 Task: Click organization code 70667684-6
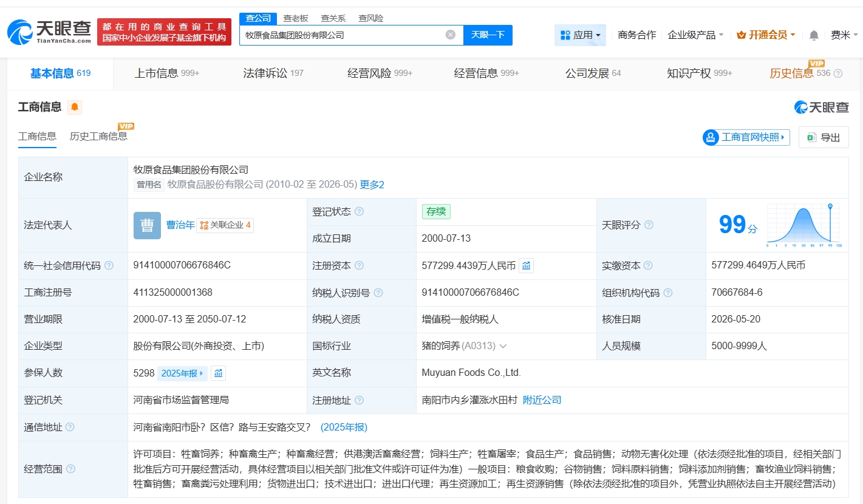(737, 293)
